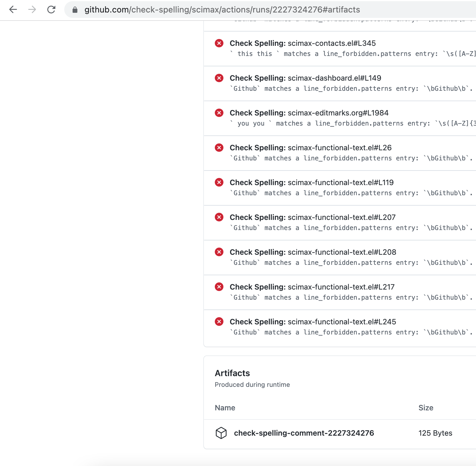This screenshot has width=476, height=466.
Task: Click the padlock site security icon
Action: click(x=75, y=10)
